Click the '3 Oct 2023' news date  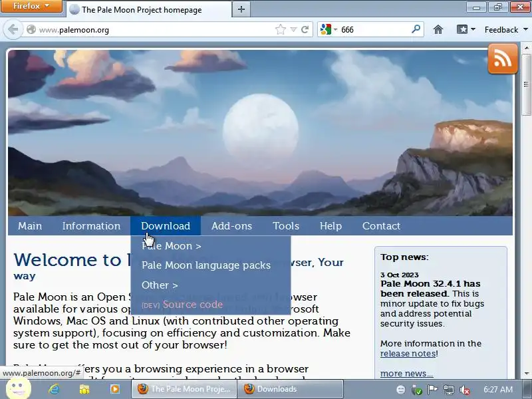(400, 275)
